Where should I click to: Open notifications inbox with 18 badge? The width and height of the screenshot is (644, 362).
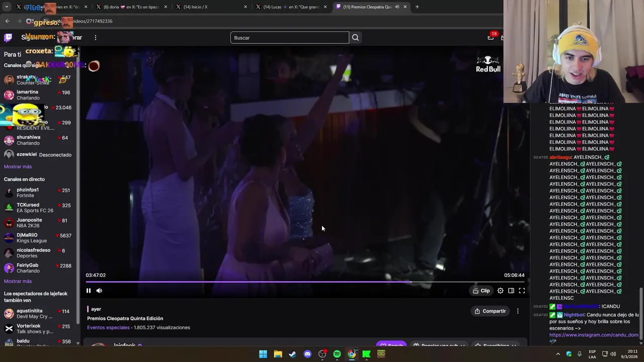491,37
